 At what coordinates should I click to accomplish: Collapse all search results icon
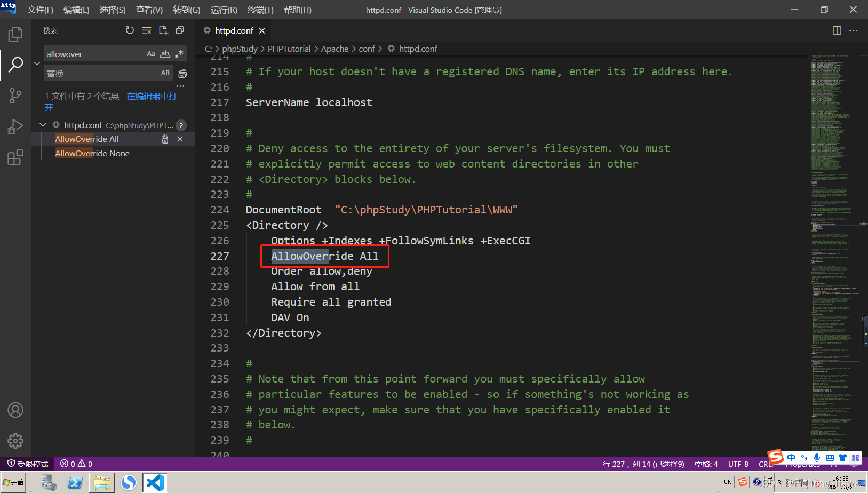pyautogui.click(x=180, y=30)
